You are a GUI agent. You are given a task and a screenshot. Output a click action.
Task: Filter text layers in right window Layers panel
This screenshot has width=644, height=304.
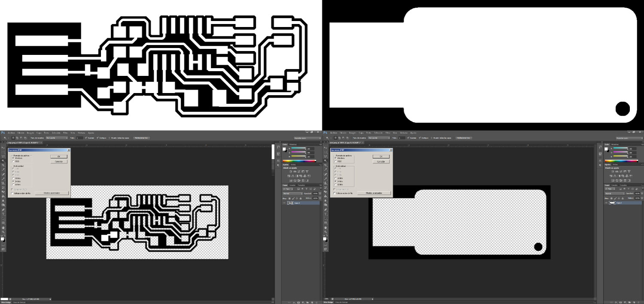pyautogui.click(x=629, y=189)
